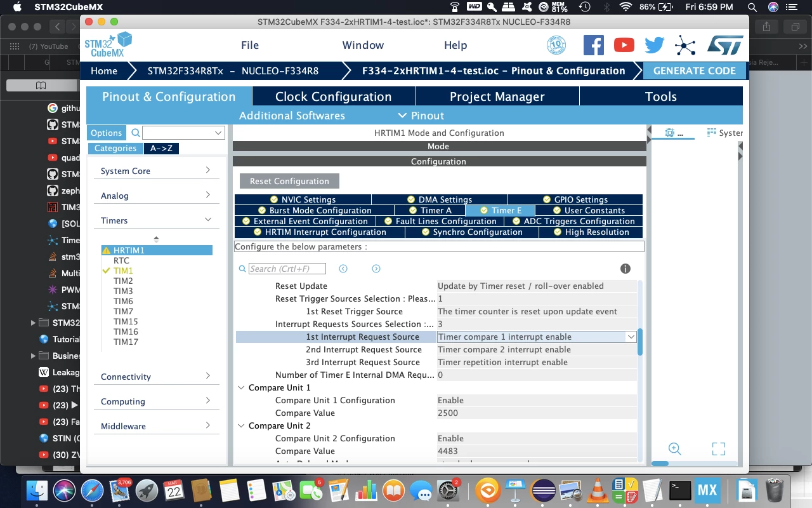This screenshot has height=508, width=812.
Task: Switch to the Clock Configuration tab
Action: pos(334,97)
